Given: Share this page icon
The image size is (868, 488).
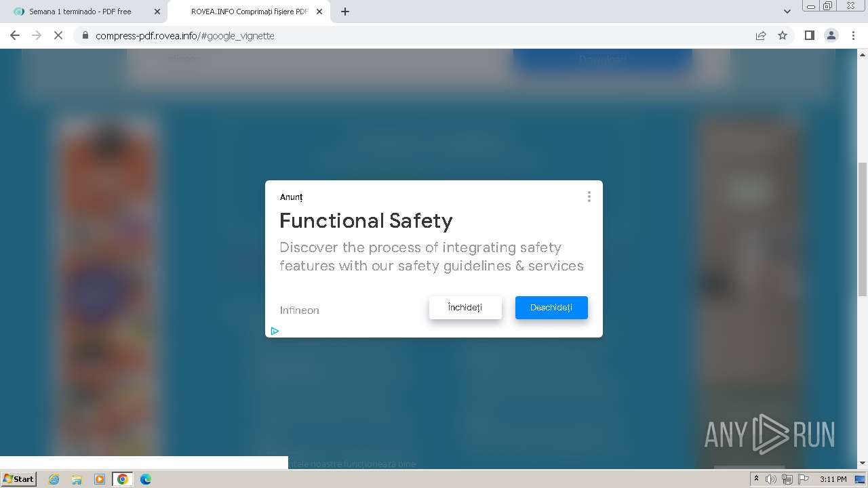Looking at the screenshot, I should tap(761, 35).
